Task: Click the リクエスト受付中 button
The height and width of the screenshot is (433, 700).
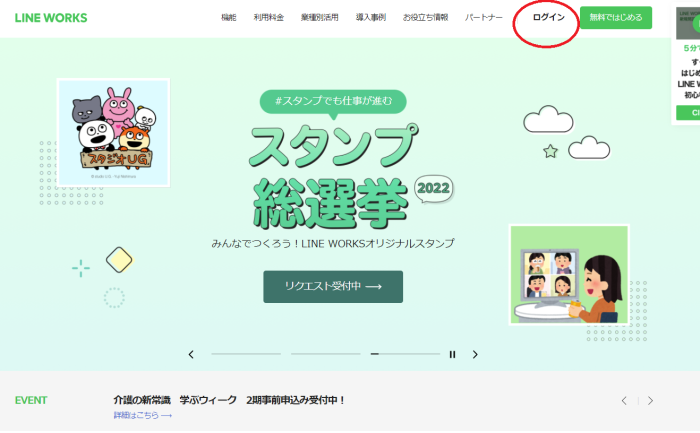Action: point(333,287)
